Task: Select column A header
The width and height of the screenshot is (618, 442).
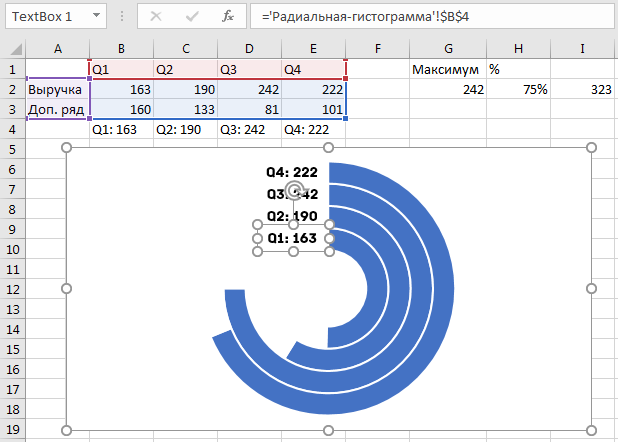Action: click(58, 49)
